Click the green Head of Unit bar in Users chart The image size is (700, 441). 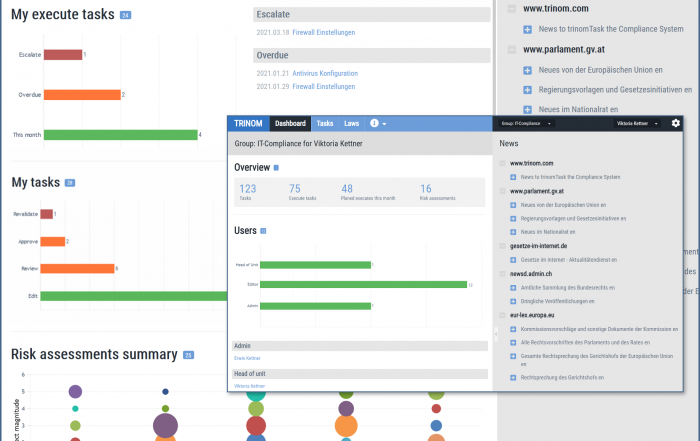click(x=315, y=265)
